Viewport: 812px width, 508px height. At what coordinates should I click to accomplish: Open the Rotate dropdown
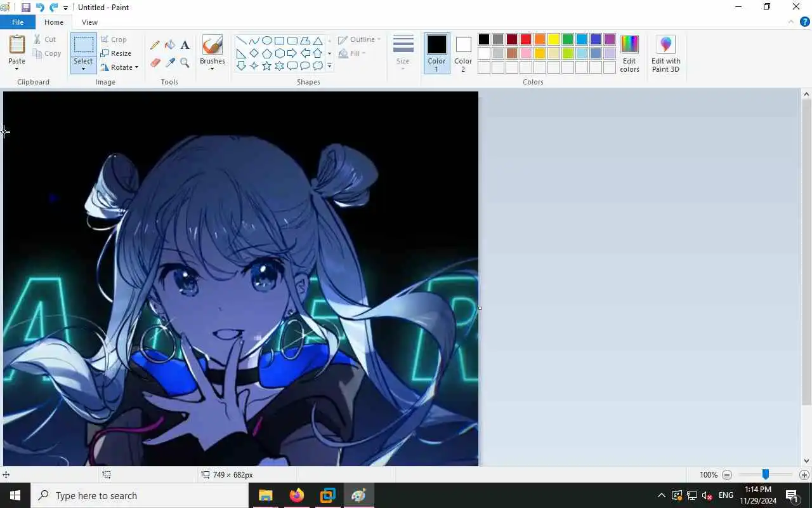click(119, 67)
